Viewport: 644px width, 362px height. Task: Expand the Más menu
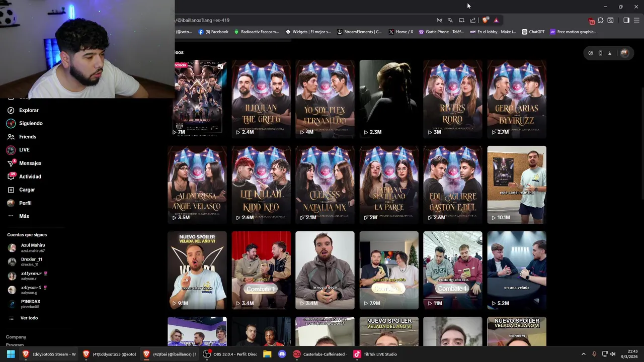coord(18,216)
